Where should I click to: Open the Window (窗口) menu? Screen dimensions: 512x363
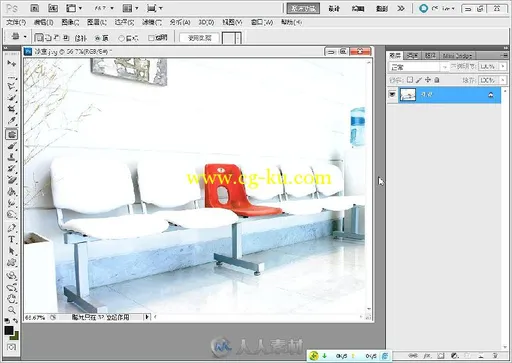tap(262, 22)
